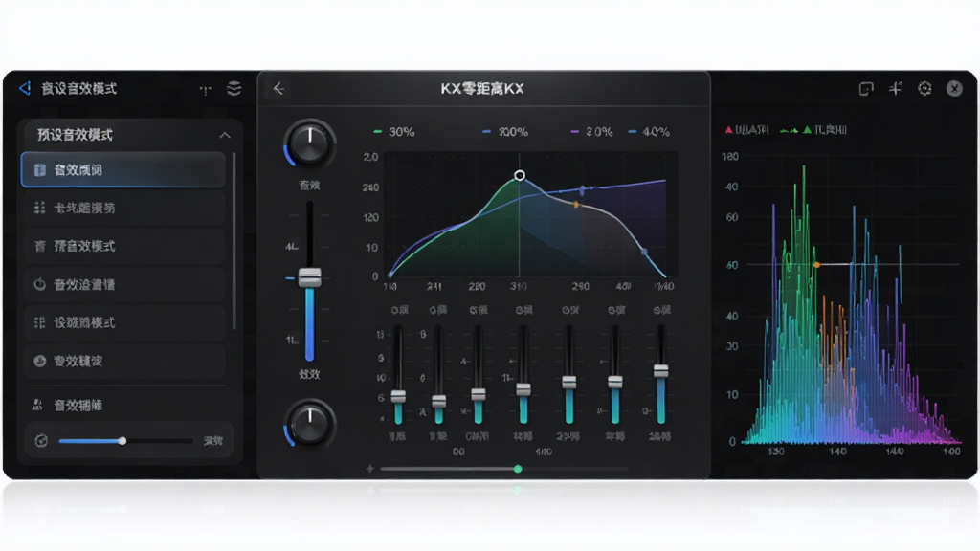Image resolution: width=980 pixels, height=551 pixels.
Task: Choose the sidebar row reading 预音效模式
Action: click(x=123, y=246)
